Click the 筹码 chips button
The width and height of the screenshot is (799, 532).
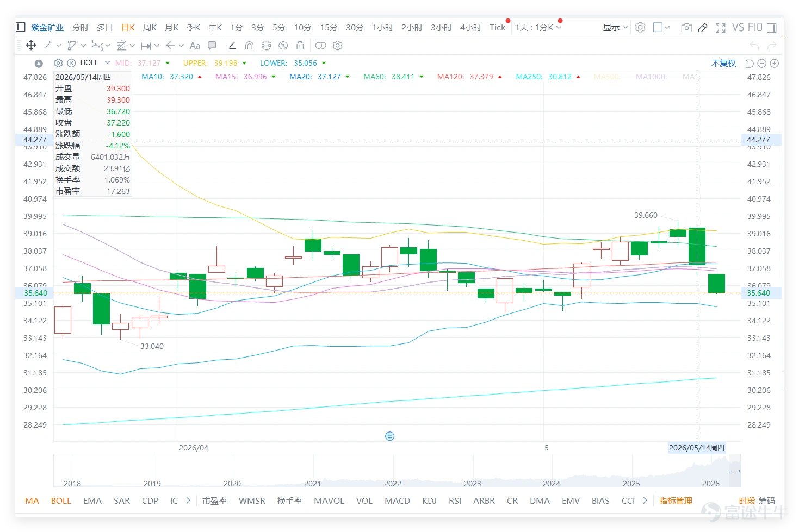tap(767, 500)
